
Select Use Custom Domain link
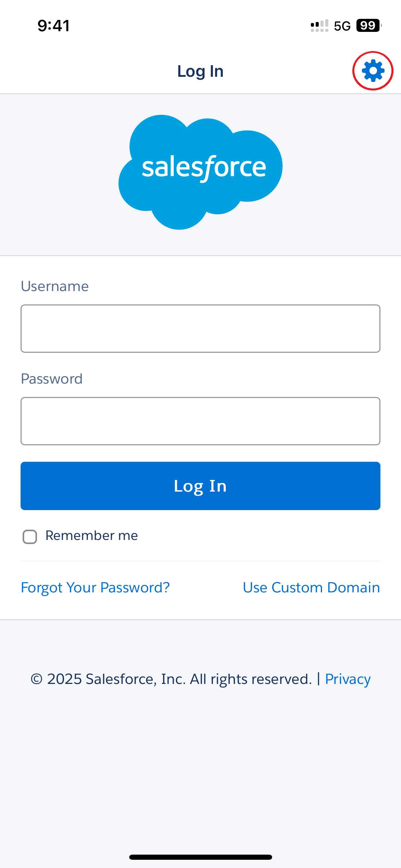pos(311,587)
